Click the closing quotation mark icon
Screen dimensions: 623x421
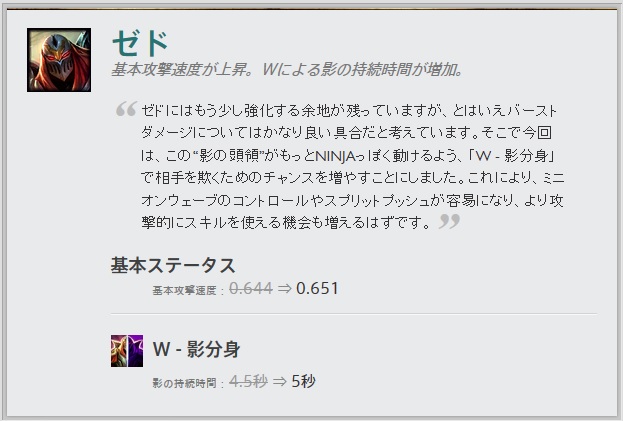pyautogui.click(x=449, y=221)
